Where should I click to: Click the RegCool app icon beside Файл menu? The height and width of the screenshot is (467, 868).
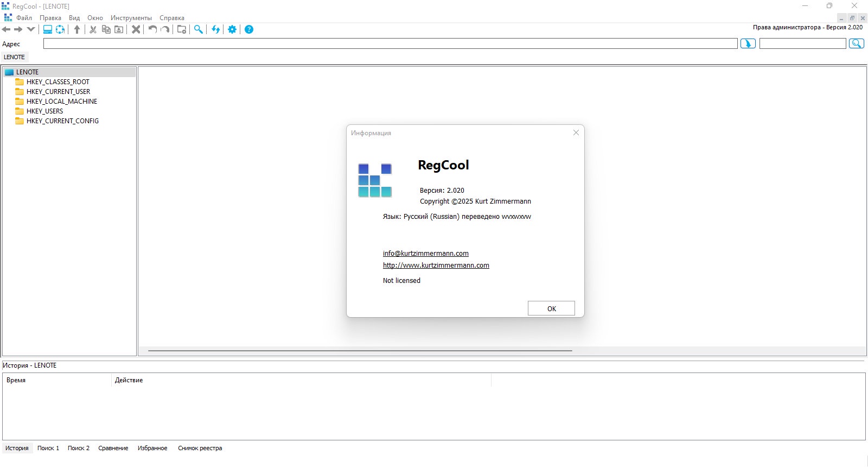pyautogui.click(x=8, y=17)
